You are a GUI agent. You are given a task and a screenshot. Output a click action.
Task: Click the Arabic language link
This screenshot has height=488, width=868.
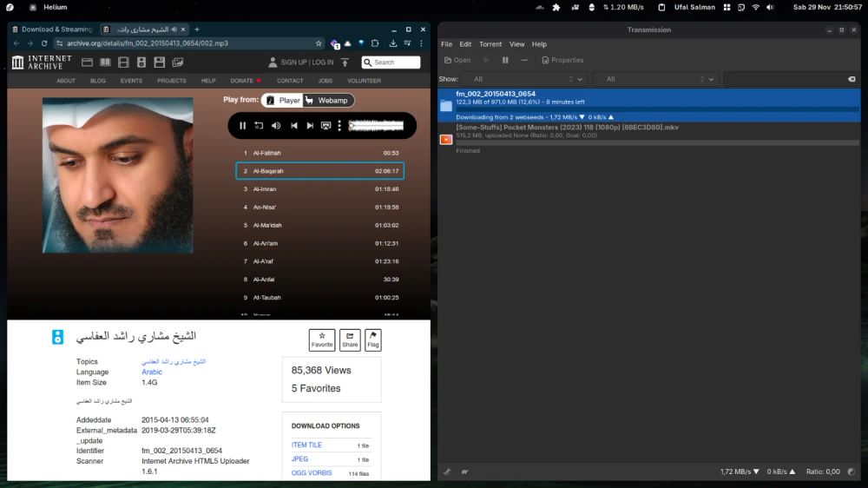(152, 373)
